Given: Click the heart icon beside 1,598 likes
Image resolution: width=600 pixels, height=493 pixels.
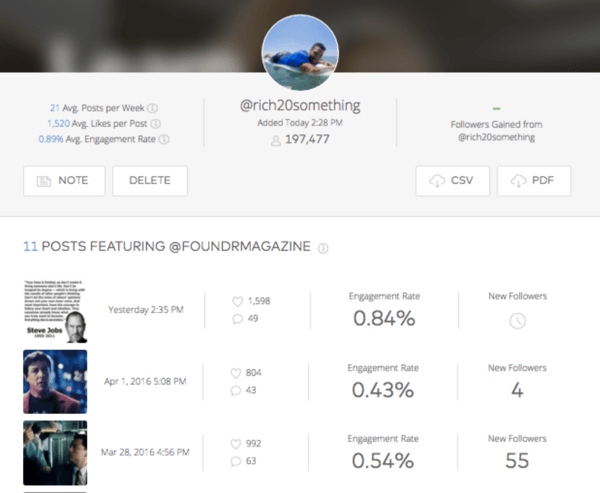Looking at the screenshot, I should 238,301.
